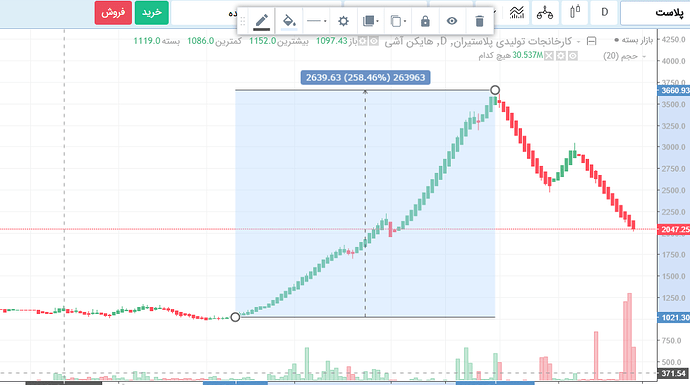
Task: Open main series settings gear icon
Action: [363, 41]
